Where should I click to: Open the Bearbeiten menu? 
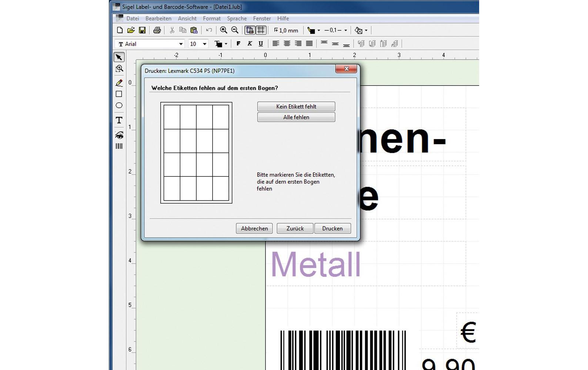(x=158, y=18)
